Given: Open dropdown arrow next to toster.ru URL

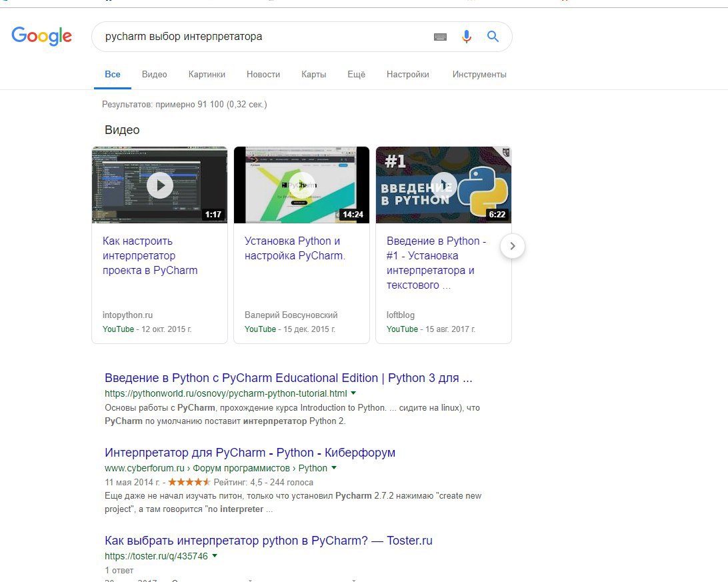Looking at the screenshot, I should 215,555.
